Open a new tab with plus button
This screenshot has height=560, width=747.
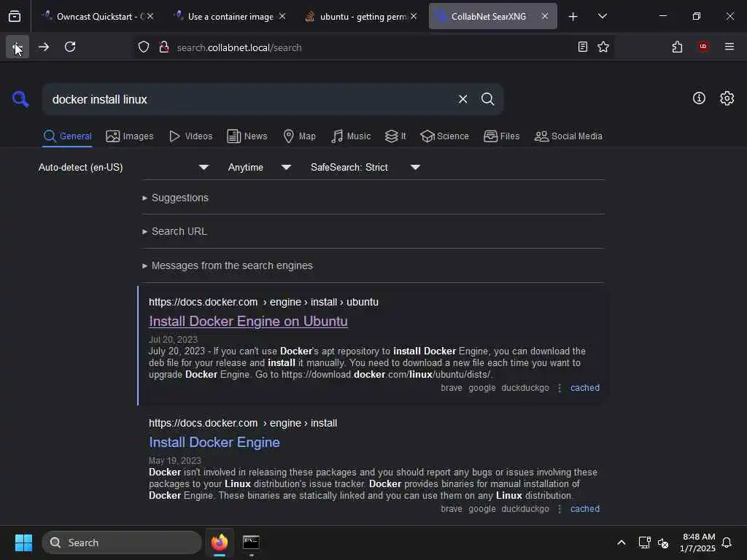click(x=573, y=17)
